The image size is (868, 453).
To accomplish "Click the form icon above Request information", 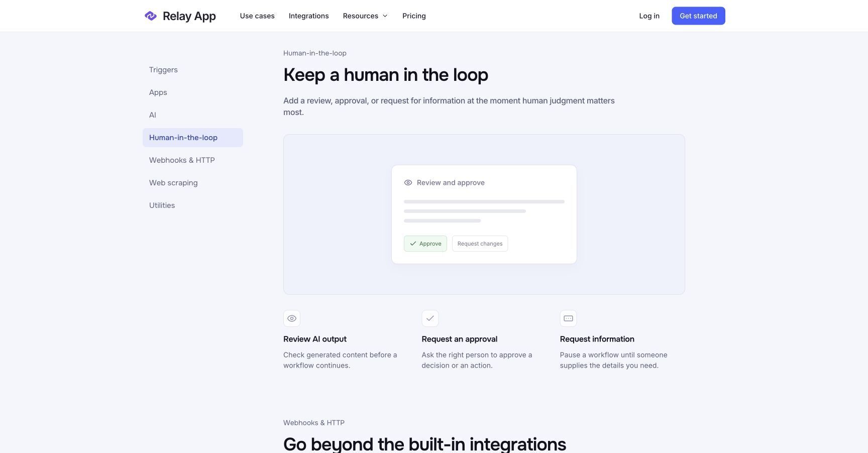I will tap(568, 318).
